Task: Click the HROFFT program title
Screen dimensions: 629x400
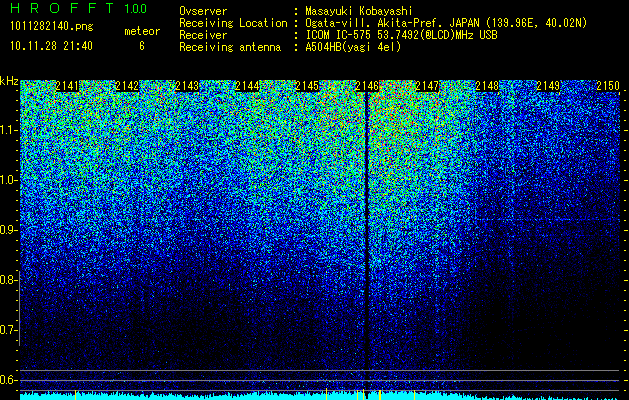Action: click(62, 8)
